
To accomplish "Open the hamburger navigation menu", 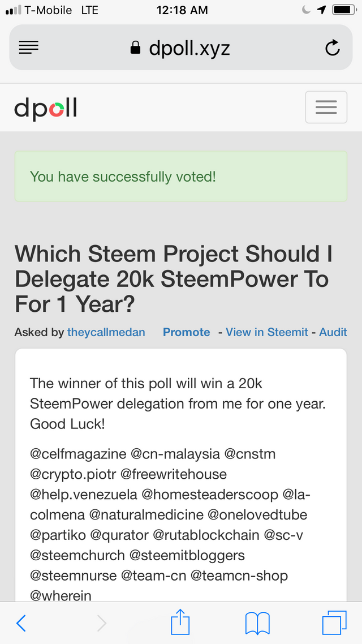I will click(326, 107).
